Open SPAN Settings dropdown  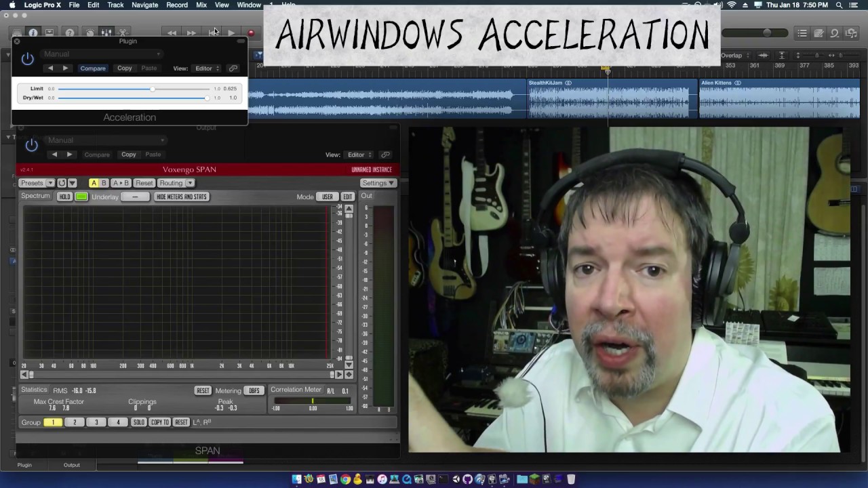coord(378,183)
